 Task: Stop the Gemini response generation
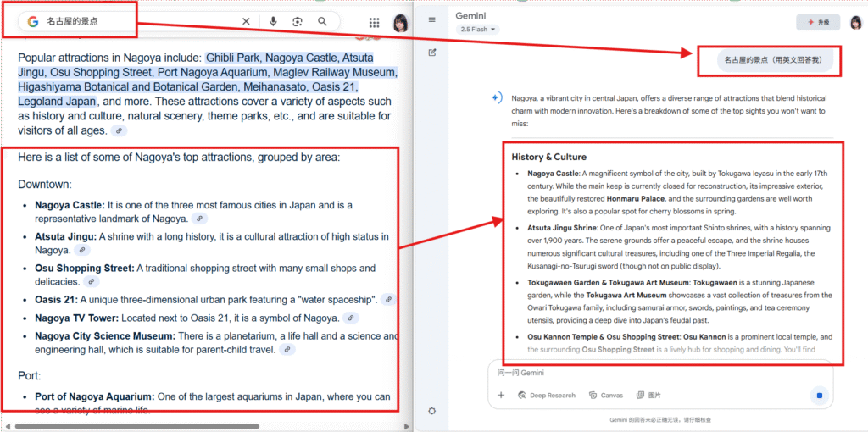(820, 396)
